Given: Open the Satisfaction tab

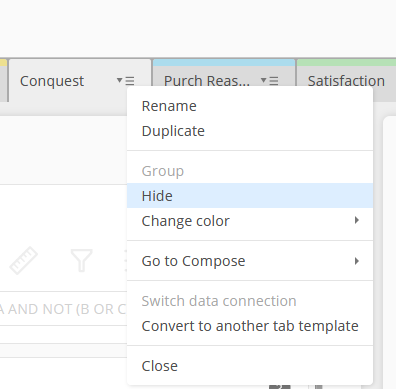Looking at the screenshot, I should (346, 81).
